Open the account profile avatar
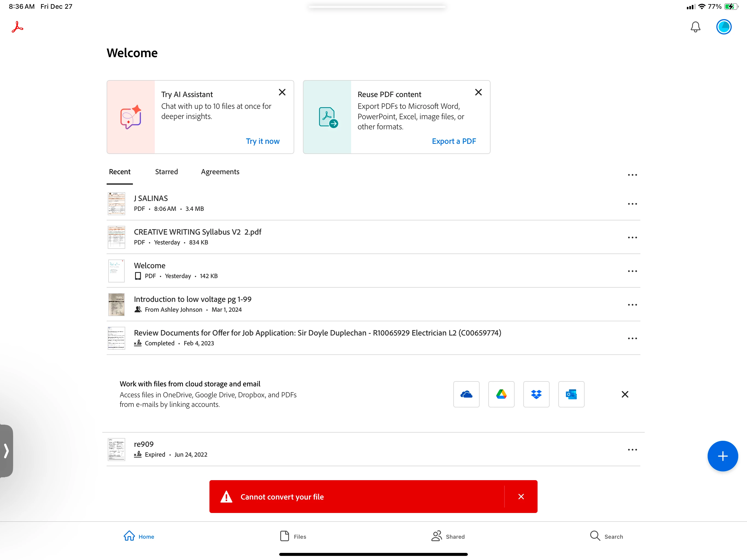 (723, 27)
